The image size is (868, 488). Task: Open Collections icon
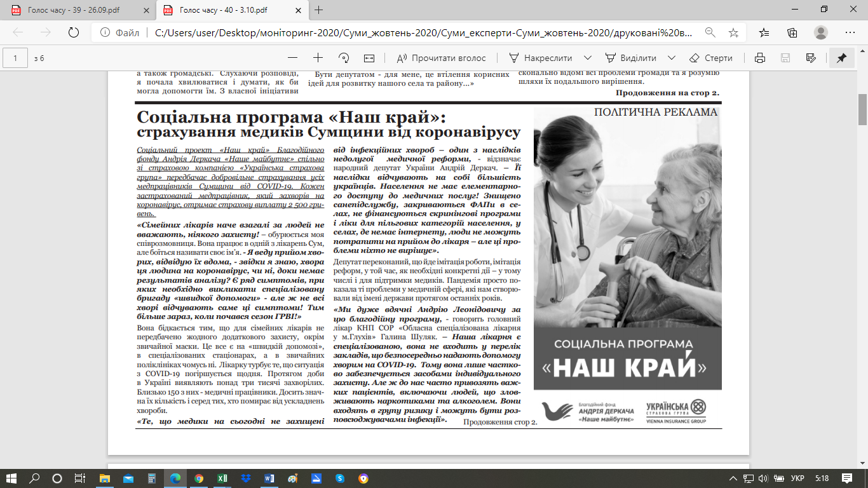[x=792, y=32]
